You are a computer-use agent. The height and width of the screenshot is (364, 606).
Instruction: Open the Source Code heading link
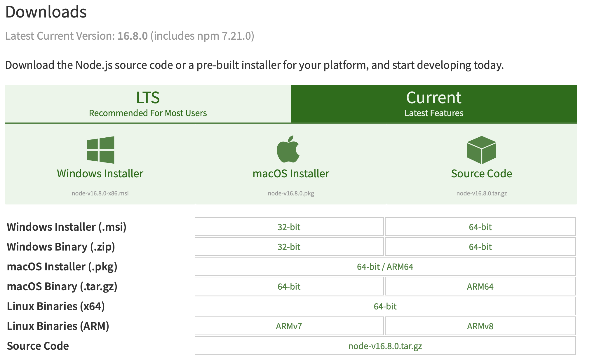click(x=482, y=174)
